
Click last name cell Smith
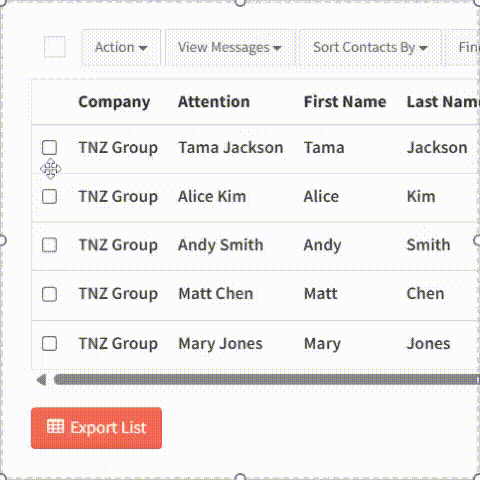[428, 245]
